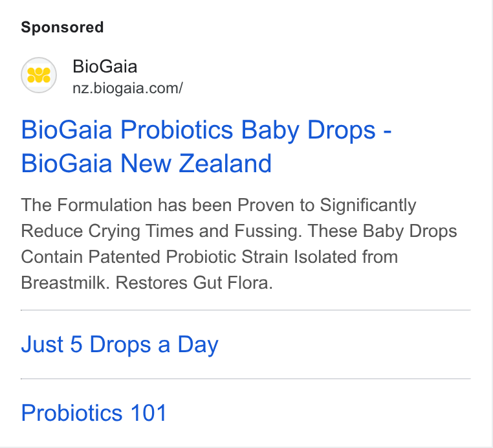Click 'Reduce Crying Times and Fussing' text
Viewport: 493px width, 448px height.
click(159, 231)
